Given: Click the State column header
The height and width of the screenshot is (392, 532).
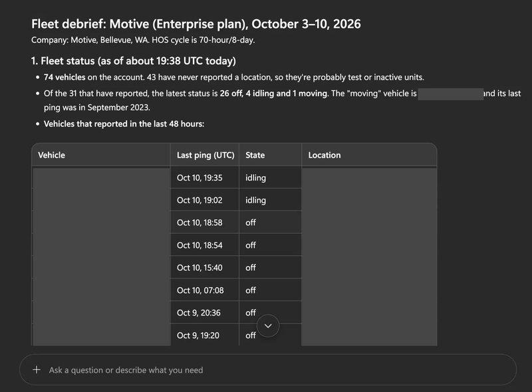Looking at the screenshot, I should click(270, 155).
